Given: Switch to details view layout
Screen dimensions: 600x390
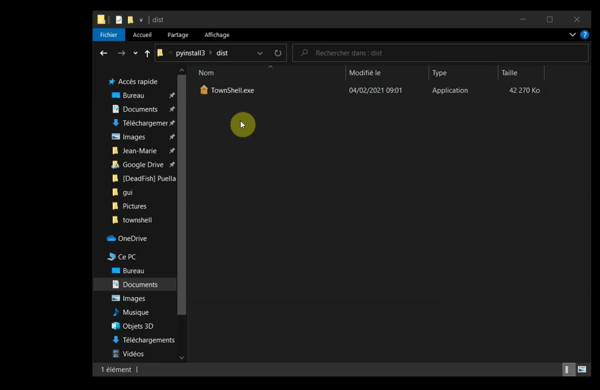Looking at the screenshot, I should pos(568,369).
